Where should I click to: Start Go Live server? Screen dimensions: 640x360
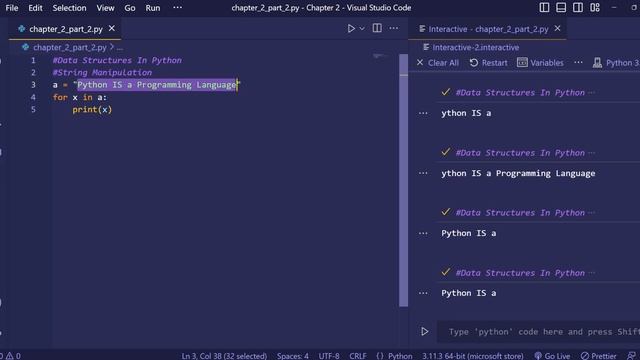click(552, 356)
